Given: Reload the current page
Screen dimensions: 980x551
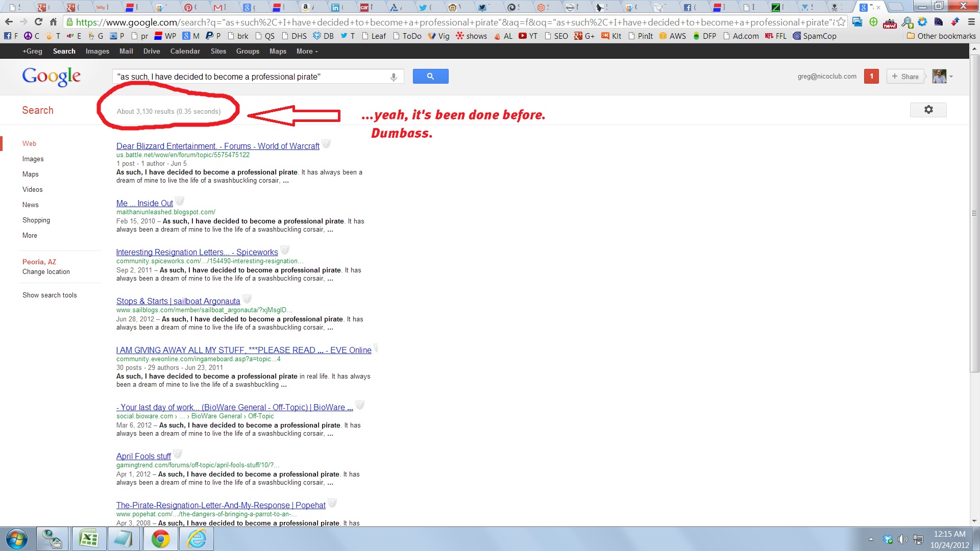Looking at the screenshot, I should [x=38, y=22].
